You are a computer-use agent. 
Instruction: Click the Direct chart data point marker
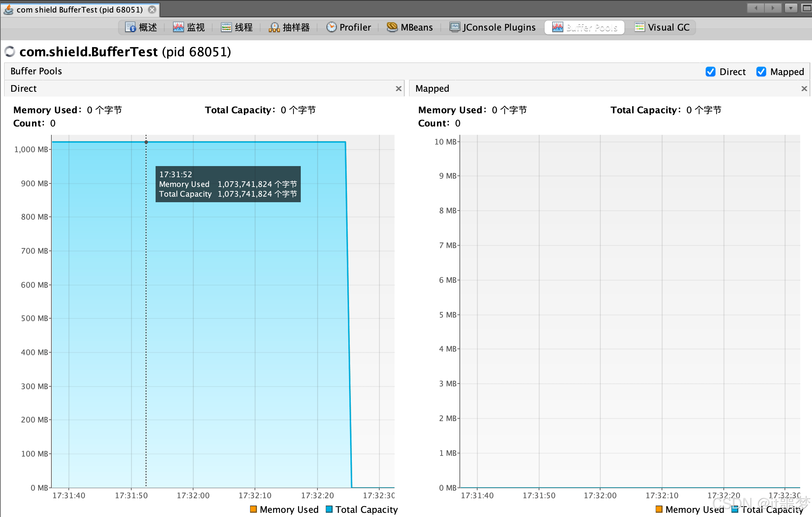coord(146,142)
